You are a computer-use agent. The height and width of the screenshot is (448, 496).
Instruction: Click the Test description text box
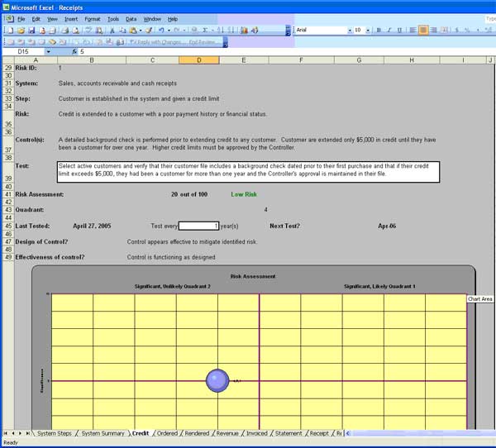pyautogui.click(x=248, y=172)
